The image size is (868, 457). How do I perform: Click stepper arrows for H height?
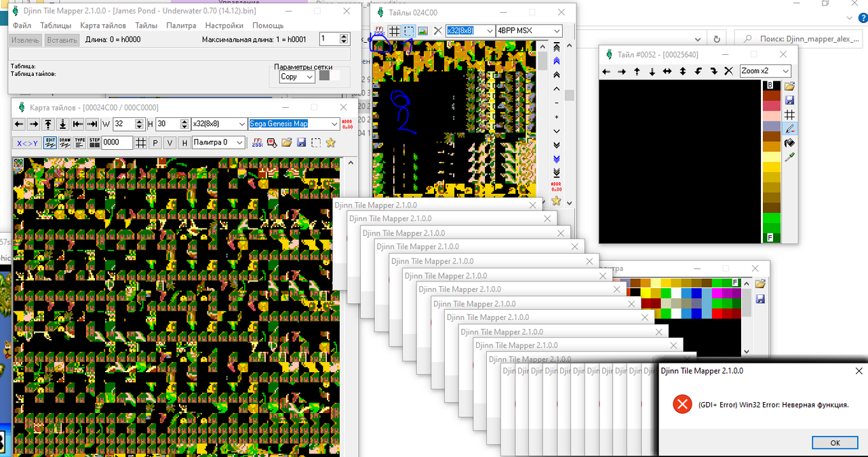(x=184, y=124)
